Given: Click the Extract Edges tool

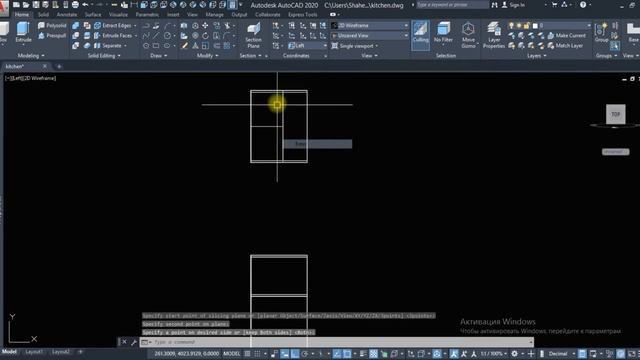Looking at the screenshot, I should [x=113, y=25].
